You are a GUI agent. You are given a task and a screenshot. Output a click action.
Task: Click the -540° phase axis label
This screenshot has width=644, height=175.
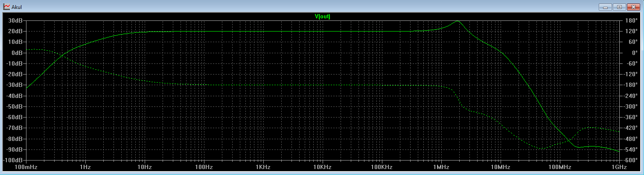[x=630, y=149]
